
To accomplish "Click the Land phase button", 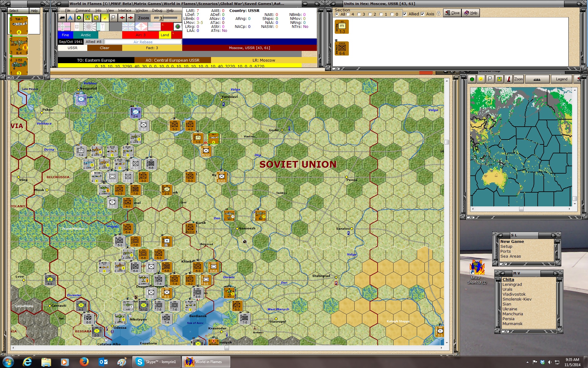I will 165,35.
